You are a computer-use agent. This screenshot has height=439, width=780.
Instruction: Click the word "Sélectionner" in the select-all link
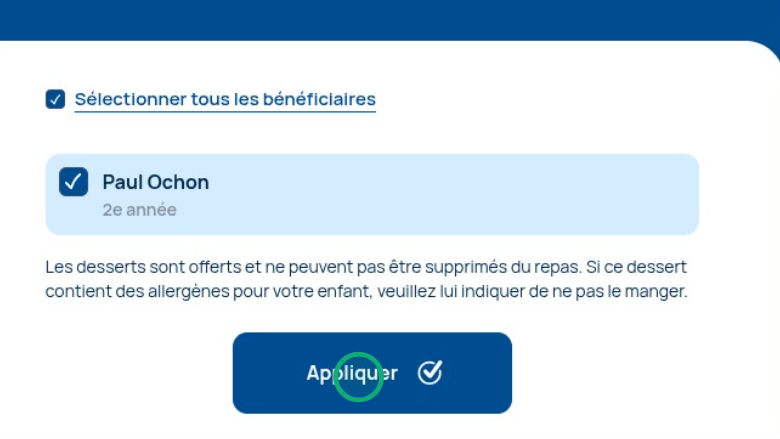131,99
